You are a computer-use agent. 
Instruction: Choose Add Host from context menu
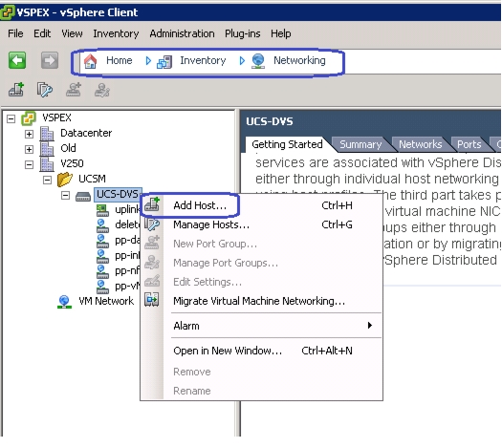coord(261,205)
